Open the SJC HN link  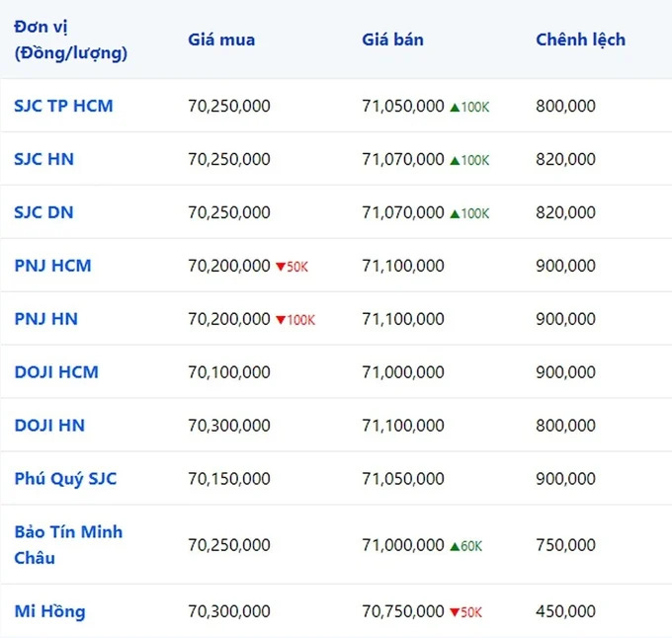[x=44, y=159]
